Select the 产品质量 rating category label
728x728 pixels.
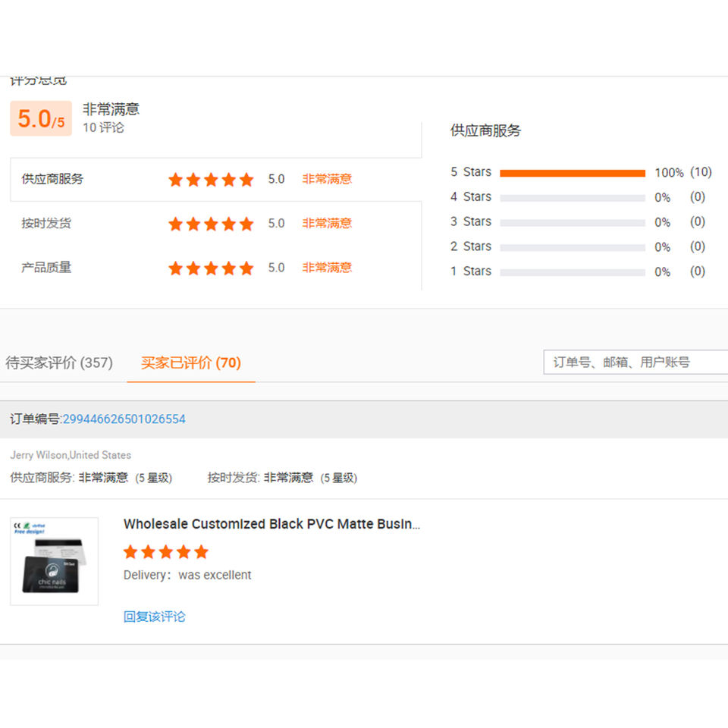coord(46,268)
